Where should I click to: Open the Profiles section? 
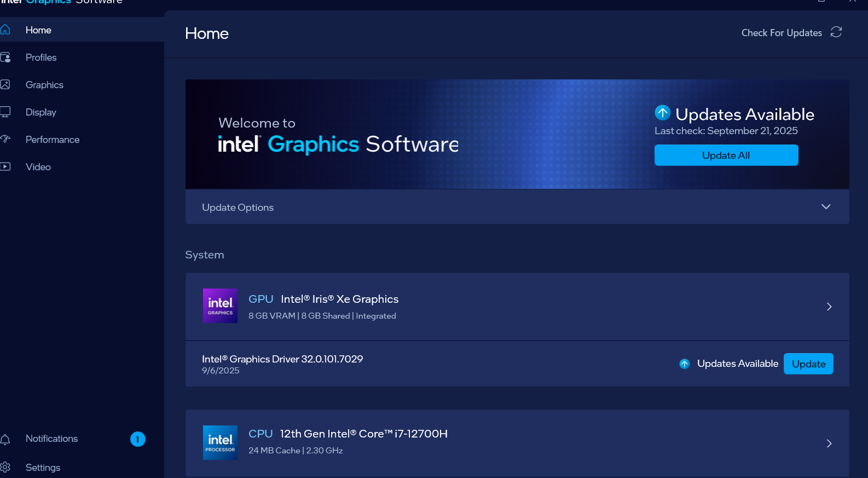(41, 57)
